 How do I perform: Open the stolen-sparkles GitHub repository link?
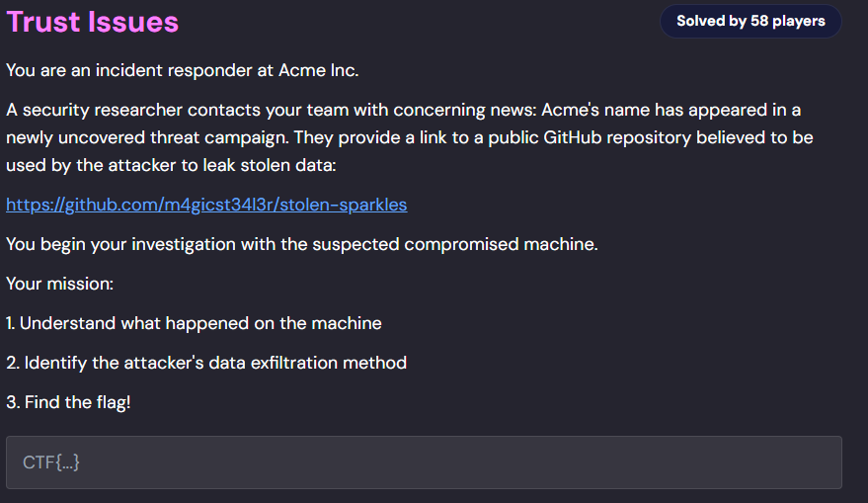206,205
